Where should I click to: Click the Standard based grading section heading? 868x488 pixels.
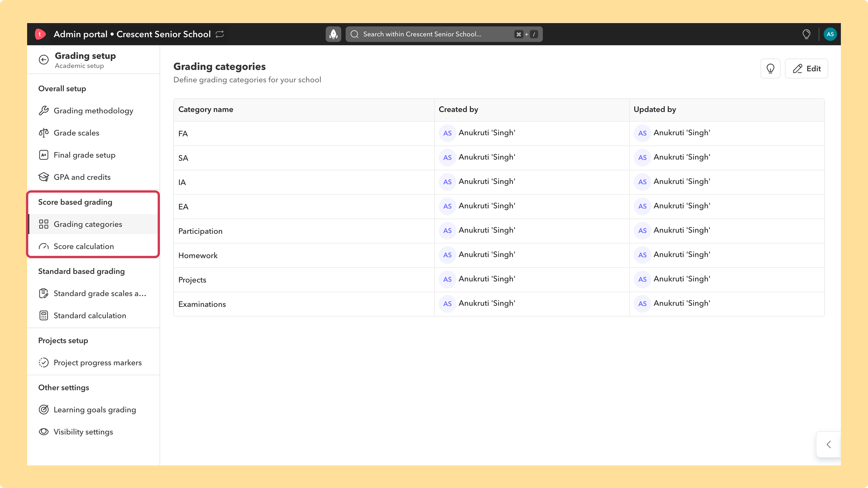coord(81,271)
